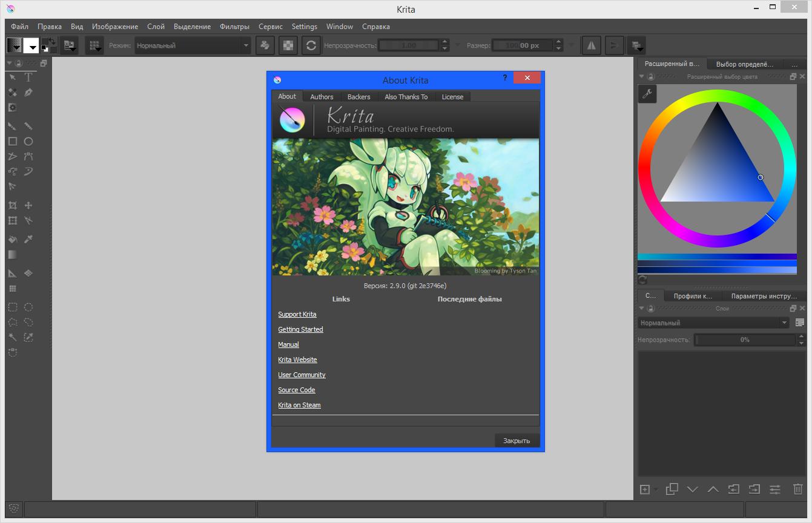The width and height of the screenshot is (812, 523).
Task: Select the Grid tool
Action: 12,289
